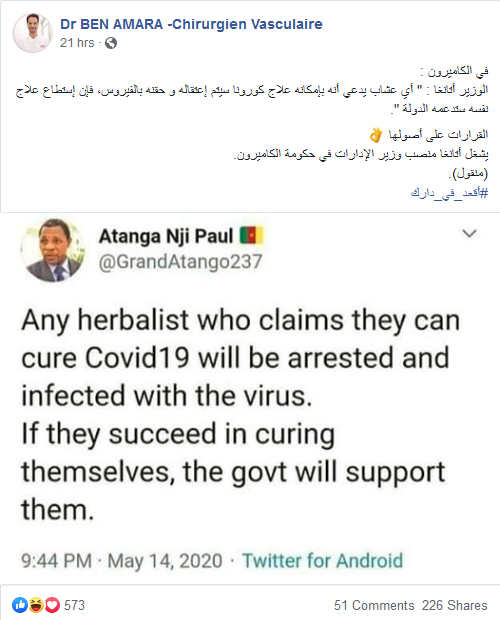
Task: Click the May 14, 2020 tweet date
Action: click(165, 561)
